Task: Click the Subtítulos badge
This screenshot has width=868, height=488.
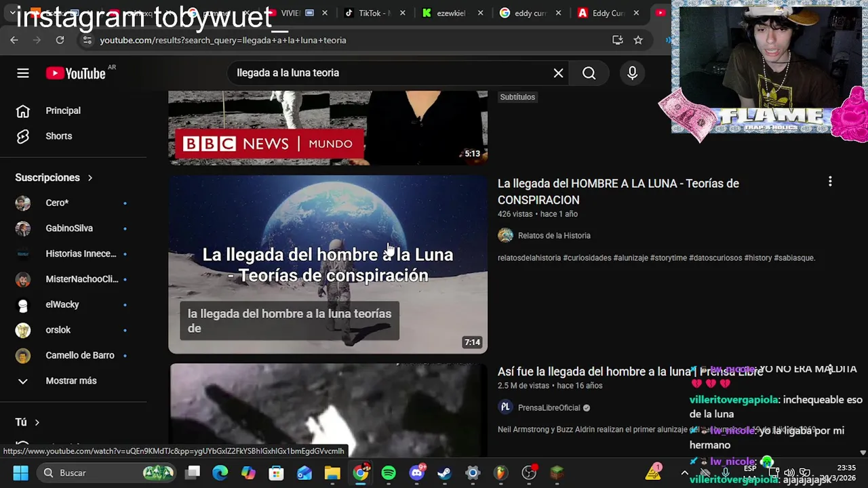Action: tap(517, 97)
